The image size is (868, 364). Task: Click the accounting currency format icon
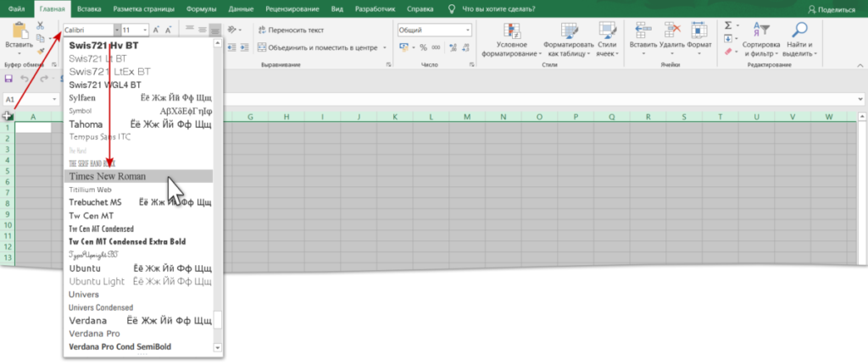403,47
